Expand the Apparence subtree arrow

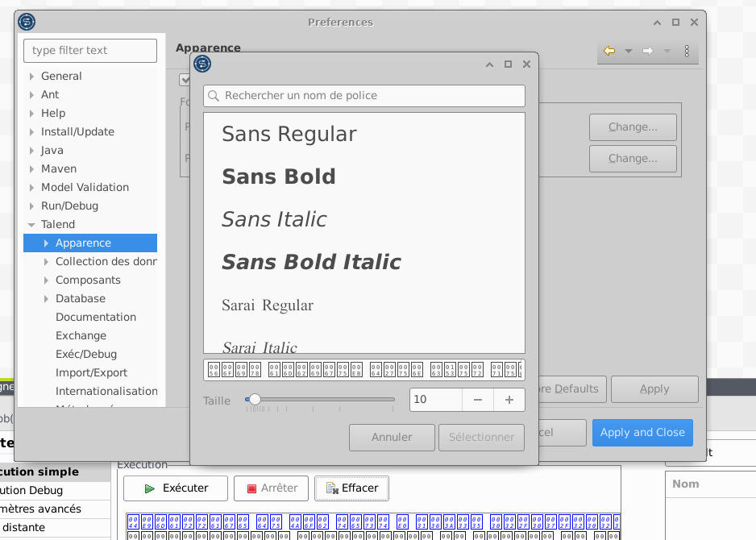pyautogui.click(x=46, y=243)
